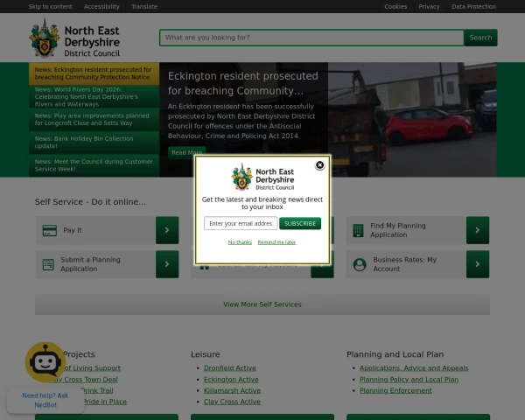
Task: Open Clay Cross Town Deal link
Action: point(87,380)
